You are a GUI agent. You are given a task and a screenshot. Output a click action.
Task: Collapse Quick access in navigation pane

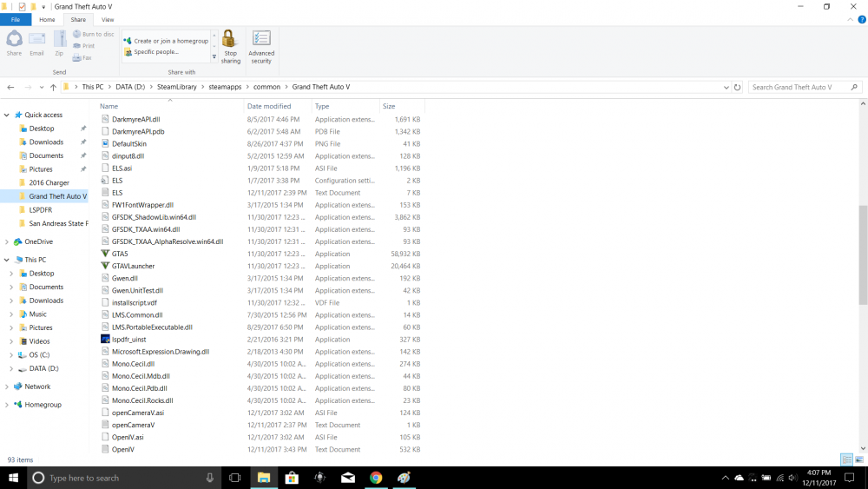[x=7, y=116]
